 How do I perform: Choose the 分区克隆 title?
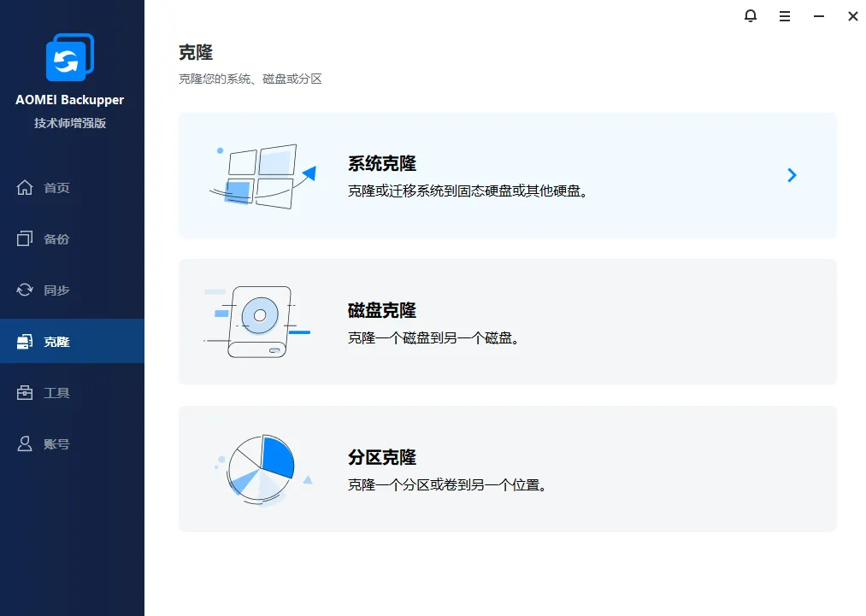click(381, 457)
